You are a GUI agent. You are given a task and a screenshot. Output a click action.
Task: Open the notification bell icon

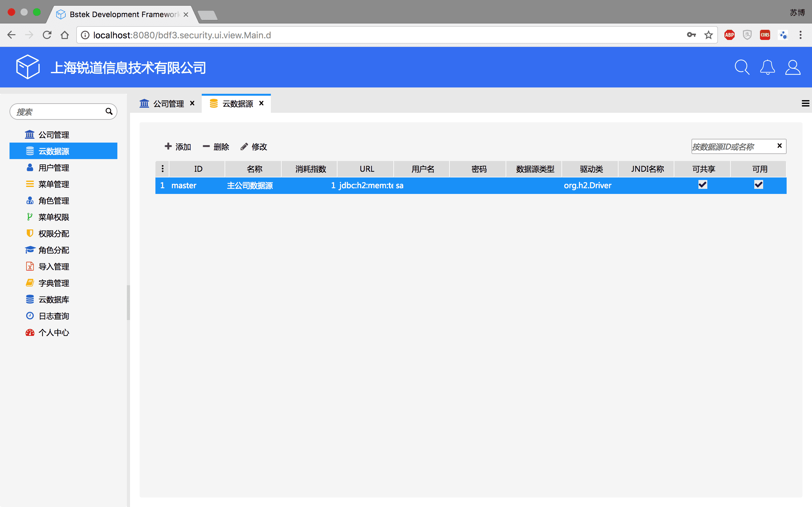(x=767, y=67)
